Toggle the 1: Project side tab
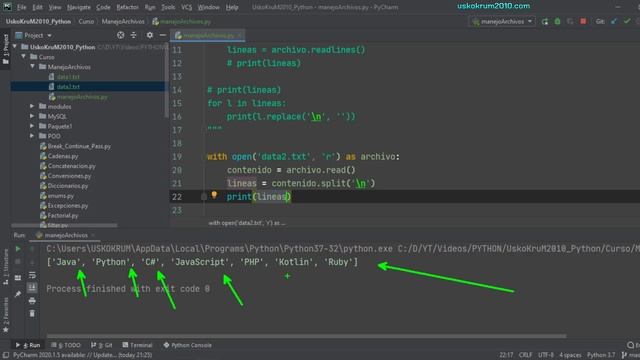Image resolution: width=640 pixels, height=360 pixels. (6, 49)
